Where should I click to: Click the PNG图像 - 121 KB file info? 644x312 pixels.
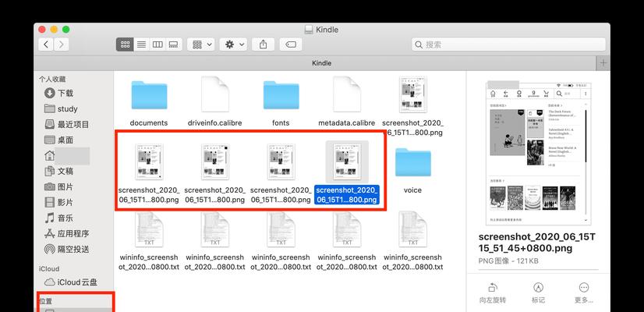508,261
